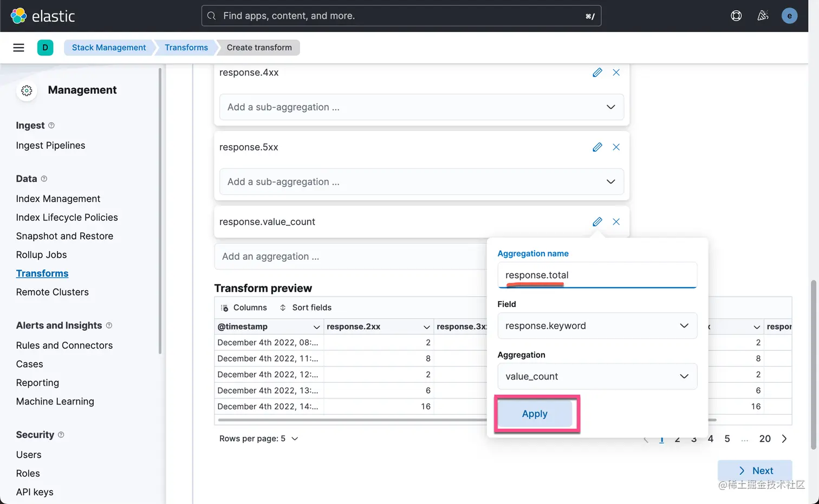Expand the @timestamp column header menu
The height and width of the screenshot is (504, 819).
pos(316,327)
